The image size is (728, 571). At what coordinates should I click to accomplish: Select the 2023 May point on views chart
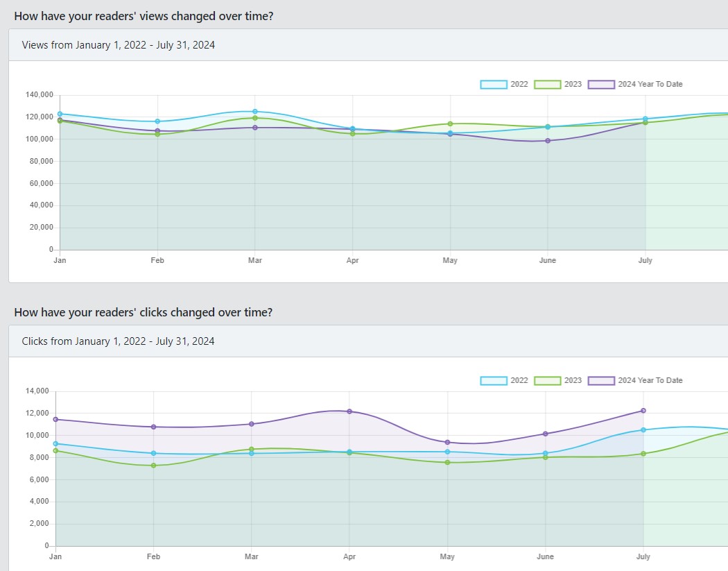(x=450, y=124)
